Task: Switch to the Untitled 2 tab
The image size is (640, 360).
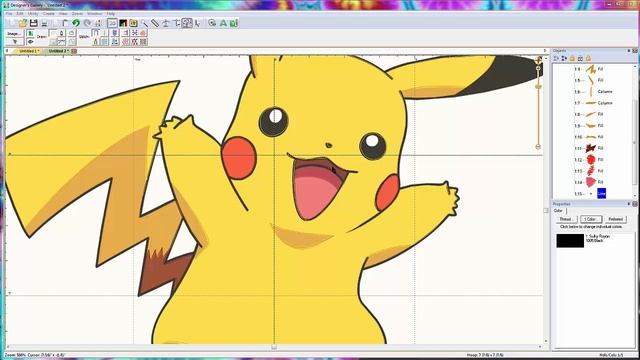Action: [58, 51]
